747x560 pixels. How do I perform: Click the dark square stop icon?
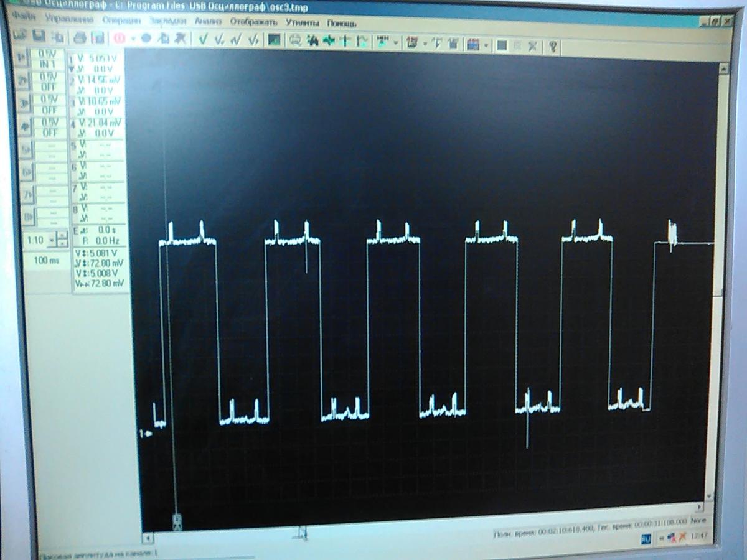click(x=502, y=45)
